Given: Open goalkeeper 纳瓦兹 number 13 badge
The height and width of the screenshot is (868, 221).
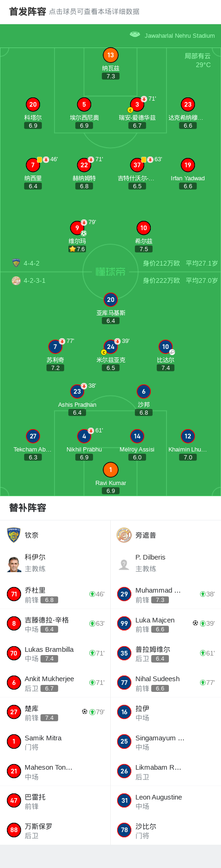Looking at the screenshot, I should (110, 55).
